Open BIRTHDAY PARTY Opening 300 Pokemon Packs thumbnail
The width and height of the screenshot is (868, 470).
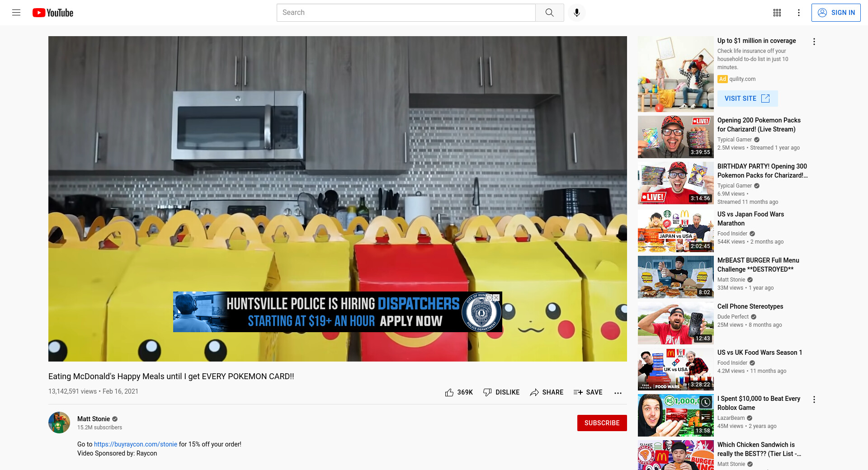point(675,183)
